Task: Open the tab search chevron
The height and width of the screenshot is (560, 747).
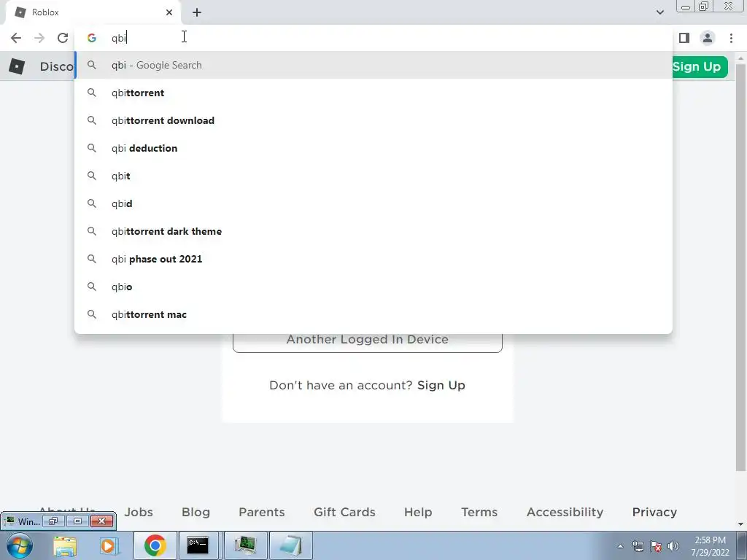Action: (659, 12)
